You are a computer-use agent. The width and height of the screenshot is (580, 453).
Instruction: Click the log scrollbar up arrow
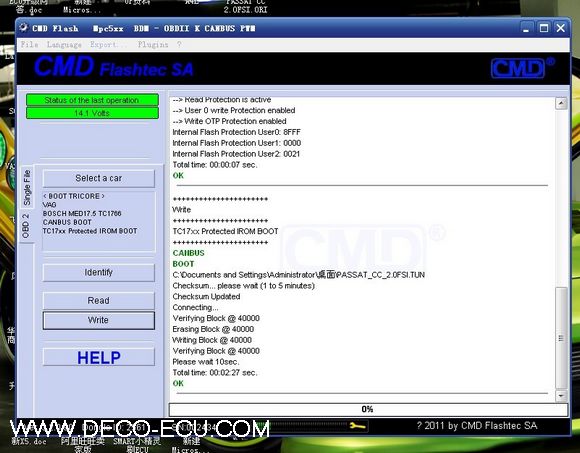tap(561, 103)
